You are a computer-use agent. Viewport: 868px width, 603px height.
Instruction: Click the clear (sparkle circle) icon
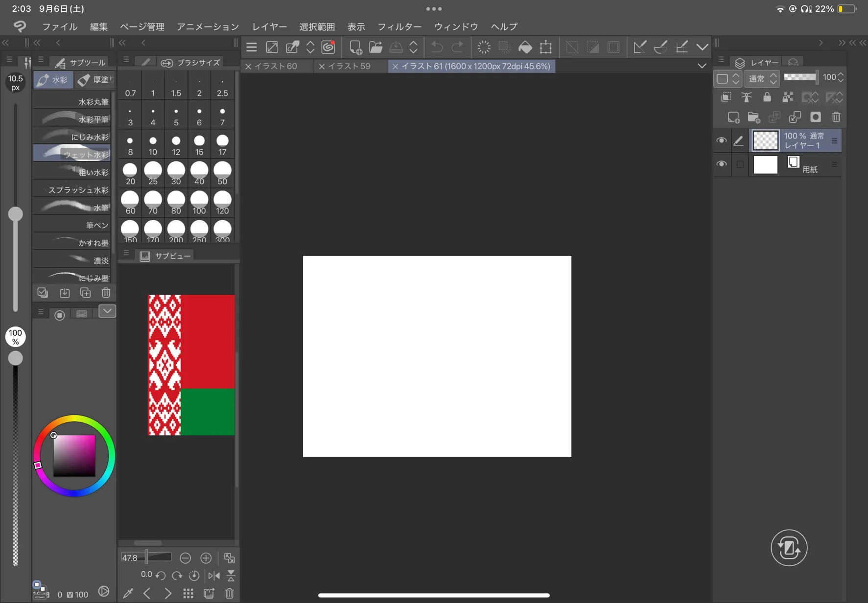(484, 47)
